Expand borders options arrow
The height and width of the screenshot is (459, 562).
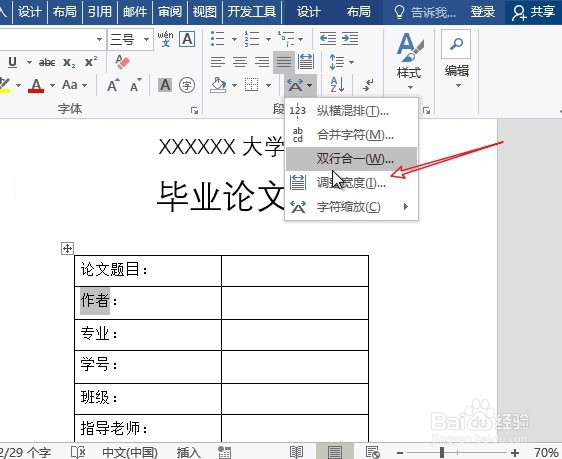(268, 85)
